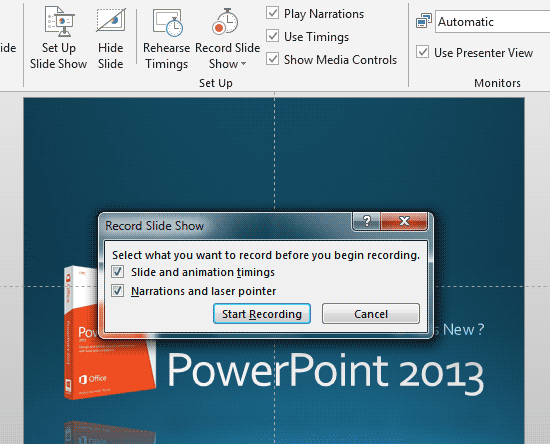The image size is (550, 444).
Task: Click the Record Slide Show dialog title
Action: [x=155, y=226]
